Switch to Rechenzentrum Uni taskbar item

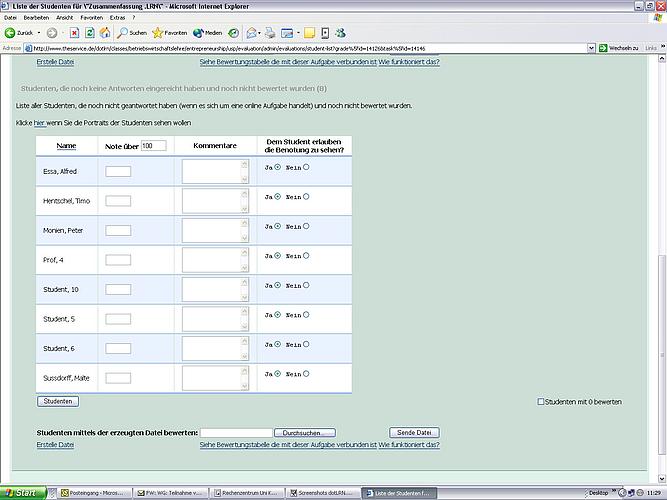click(x=247, y=493)
